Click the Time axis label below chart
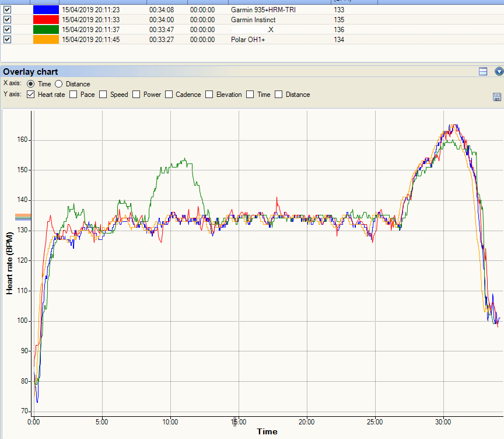Viewport: 504px width, 439px height. (267, 431)
